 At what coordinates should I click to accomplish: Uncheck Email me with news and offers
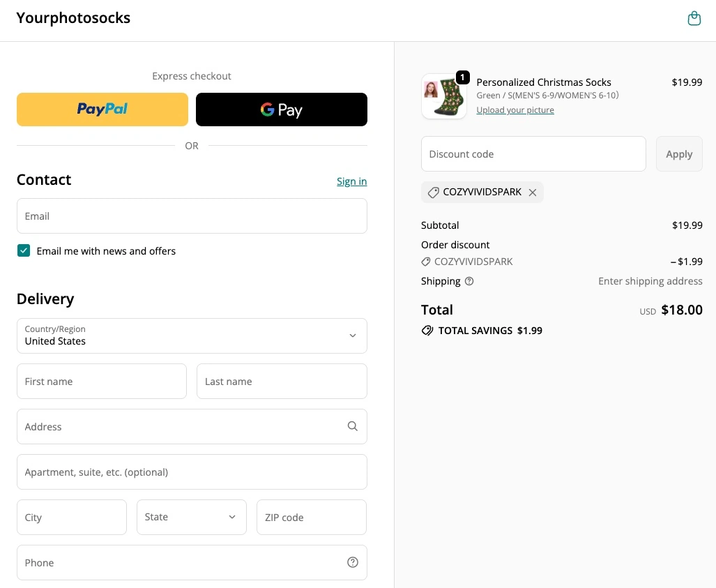click(x=24, y=251)
